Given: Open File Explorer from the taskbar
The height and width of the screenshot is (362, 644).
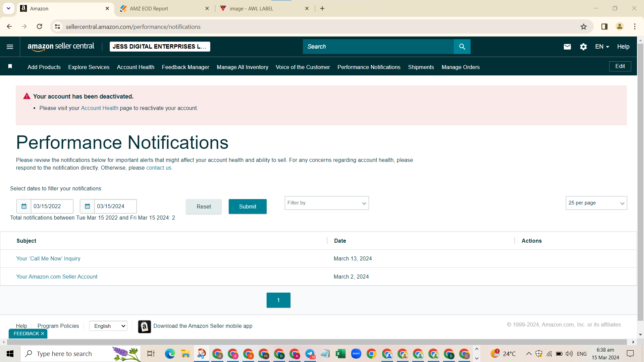Looking at the screenshot, I should click(185, 354).
